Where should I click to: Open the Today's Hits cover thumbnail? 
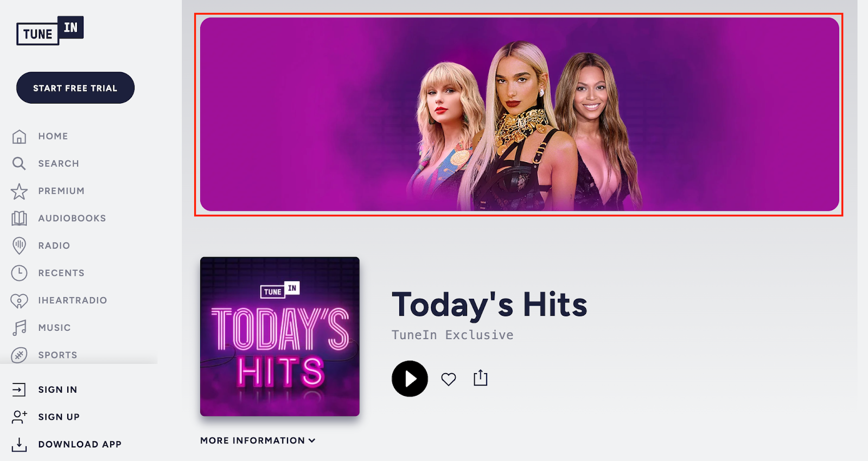[x=280, y=337]
